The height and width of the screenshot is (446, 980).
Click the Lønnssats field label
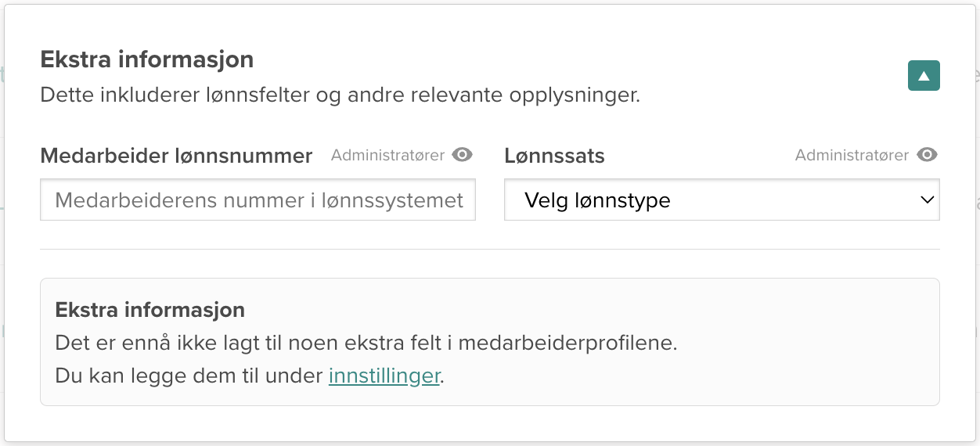click(x=554, y=156)
